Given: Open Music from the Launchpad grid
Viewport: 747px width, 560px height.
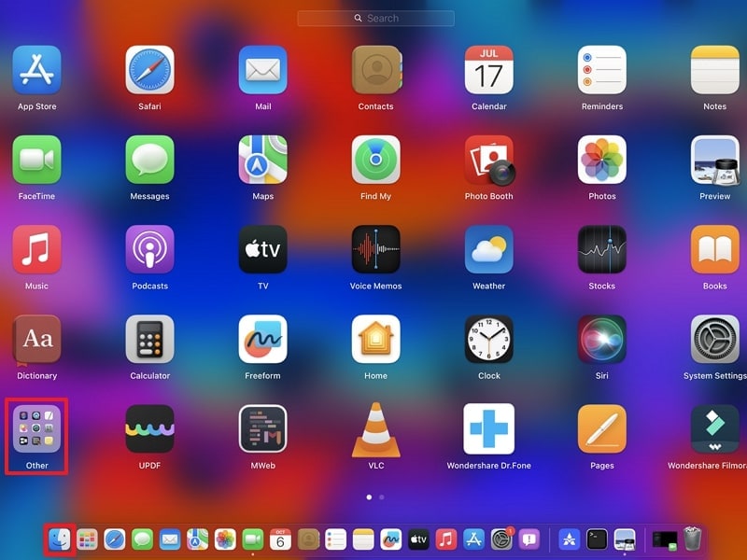Looking at the screenshot, I should tap(36, 249).
